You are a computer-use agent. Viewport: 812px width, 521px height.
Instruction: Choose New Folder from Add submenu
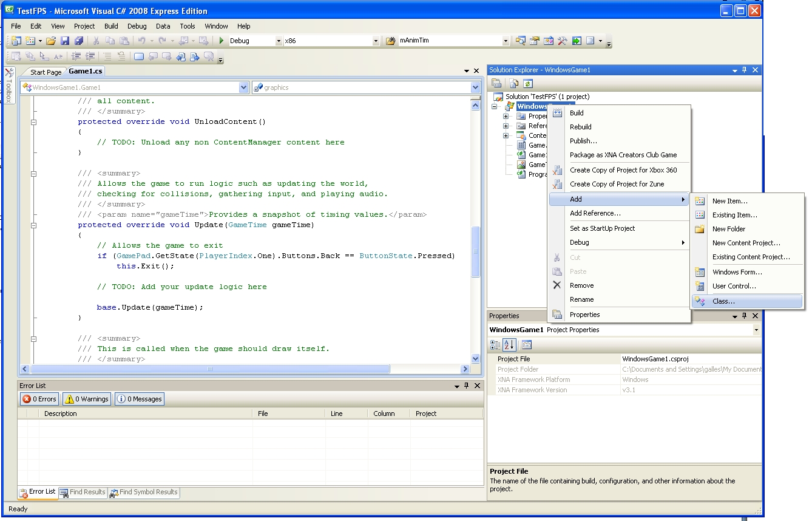tap(748, 229)
